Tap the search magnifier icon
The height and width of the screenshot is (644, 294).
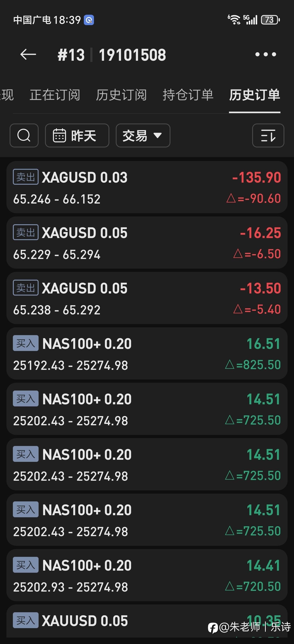click(24, 135)
